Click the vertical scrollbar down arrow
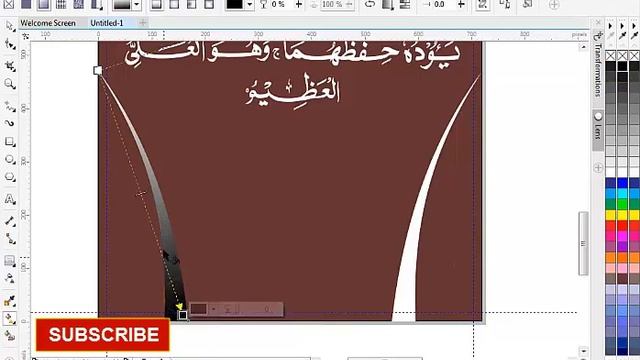Image resolution: width=640 pixels, height=360 pixels. pyautogui.click(x=583, y=351)
